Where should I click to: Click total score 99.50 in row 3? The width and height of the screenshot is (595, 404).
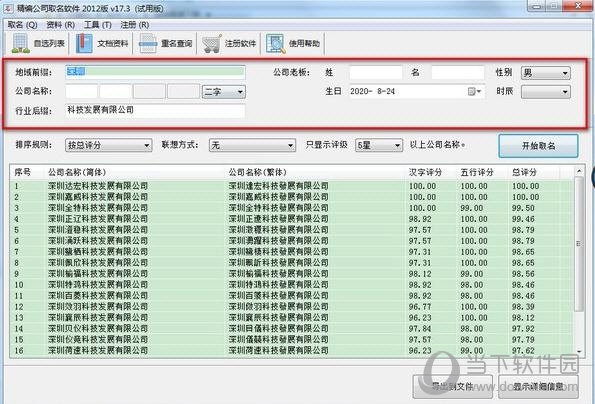coord(523,208)
